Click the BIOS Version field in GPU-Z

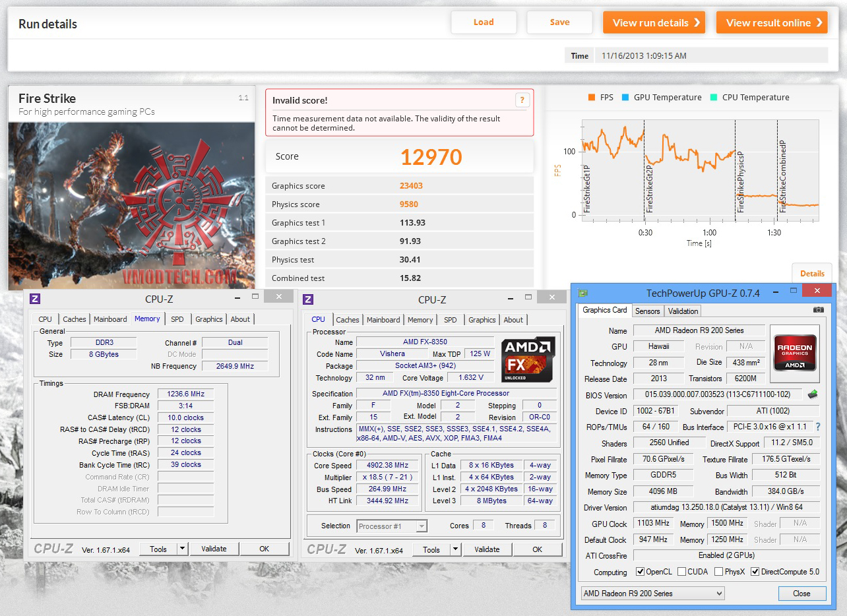point(719,395)
